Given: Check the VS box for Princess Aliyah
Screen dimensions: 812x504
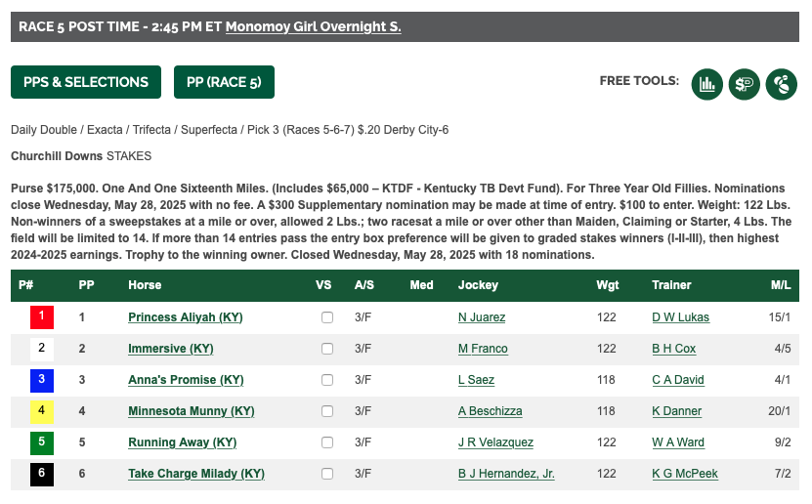Looking at the screenshot, I should coord(327,317).
